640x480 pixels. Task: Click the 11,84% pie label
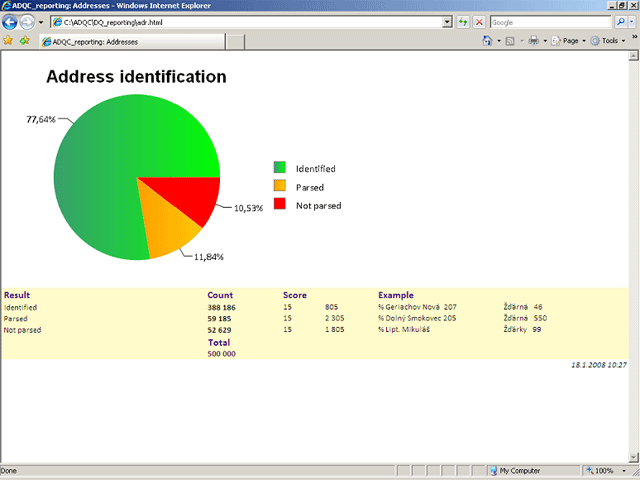point(209,257)
